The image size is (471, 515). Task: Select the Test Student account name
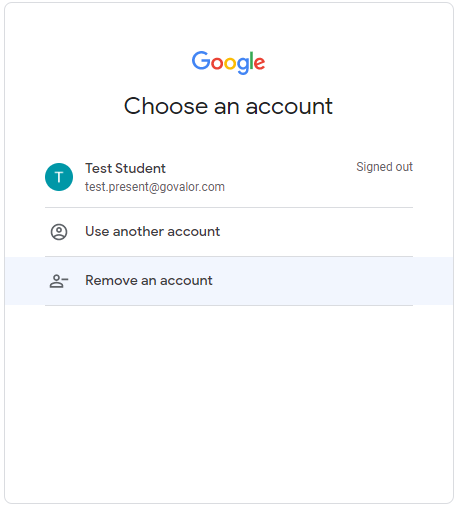coord(125,168)
